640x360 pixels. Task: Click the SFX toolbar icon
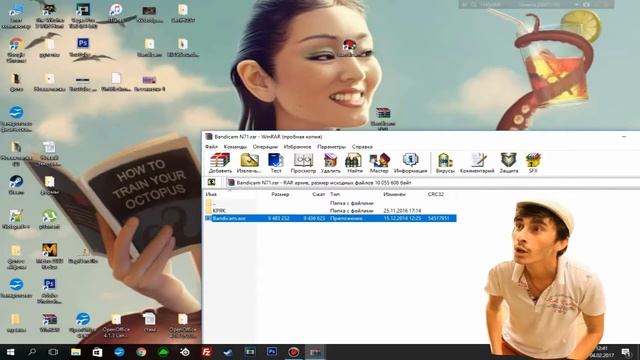click(x=533, y=163)
